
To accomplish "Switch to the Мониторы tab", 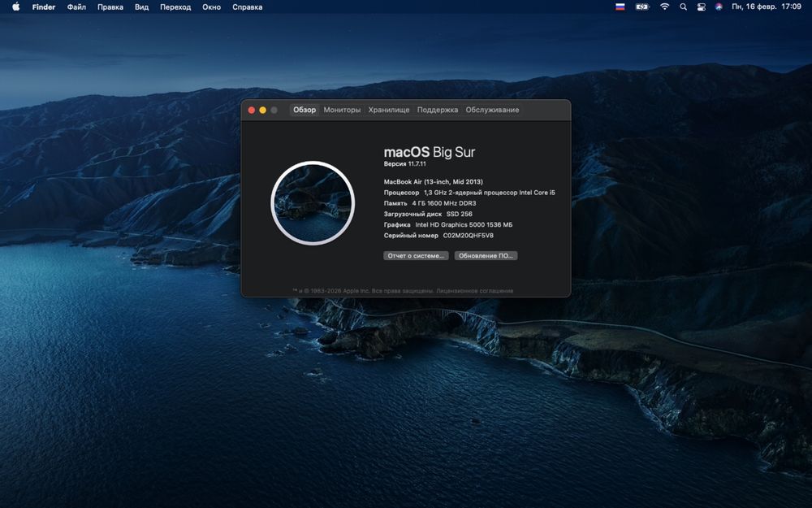I will tap(342, 110).
